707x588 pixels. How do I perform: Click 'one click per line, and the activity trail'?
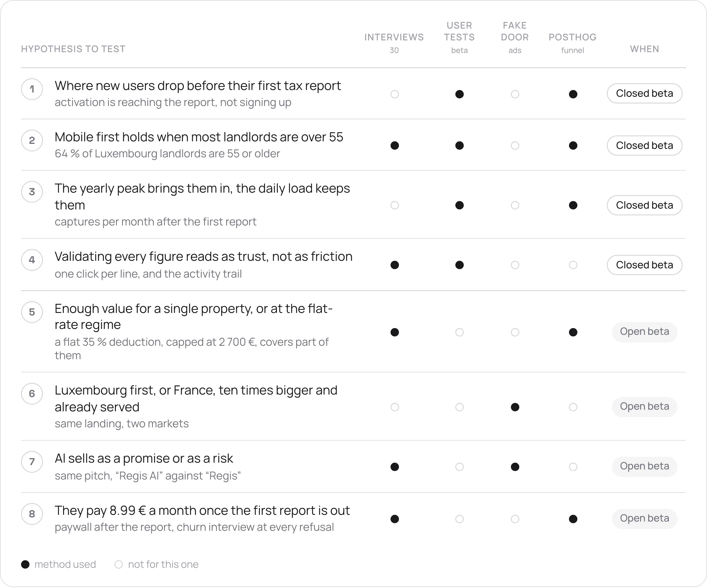tap(148, 274)
